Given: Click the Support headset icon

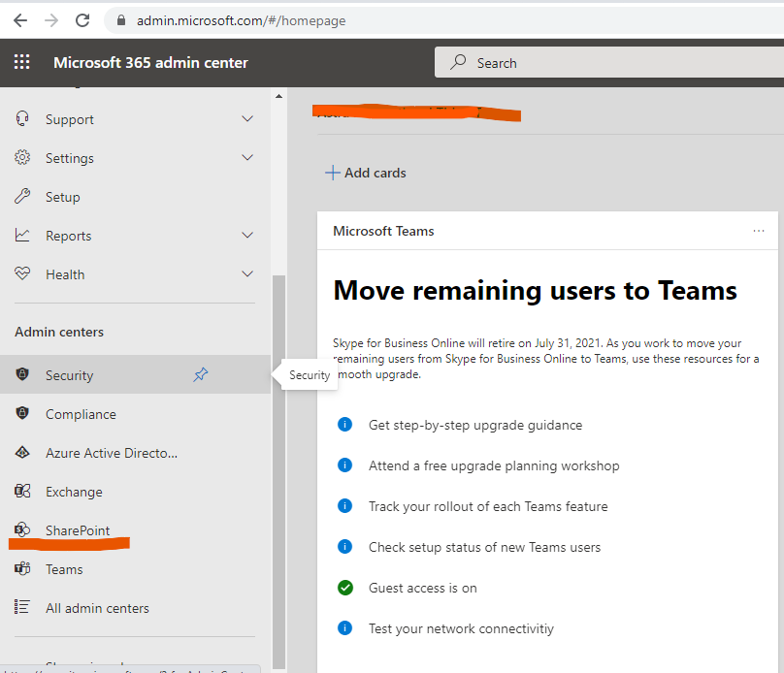Looking at the screenshot, I should click(x=22, y=119).
